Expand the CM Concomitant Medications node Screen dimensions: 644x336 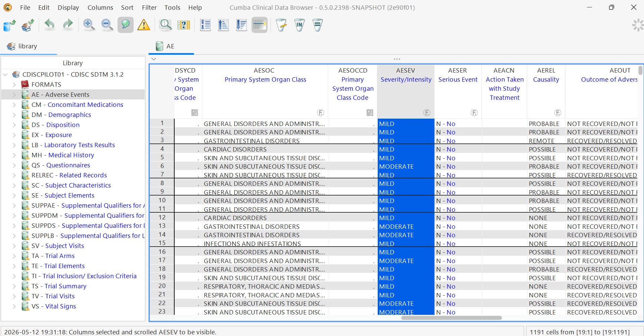14,104
